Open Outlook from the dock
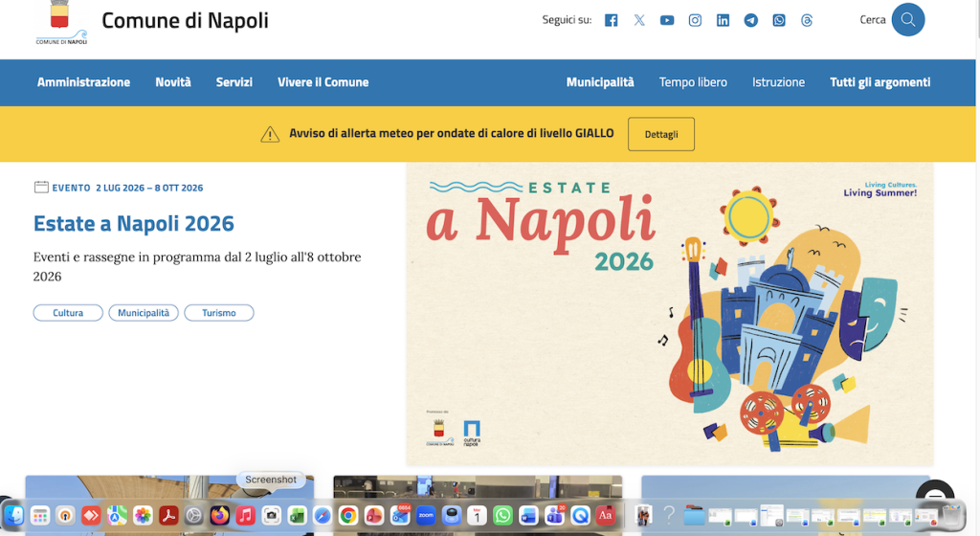Screen dimensions: 980x536 [400, 515]
